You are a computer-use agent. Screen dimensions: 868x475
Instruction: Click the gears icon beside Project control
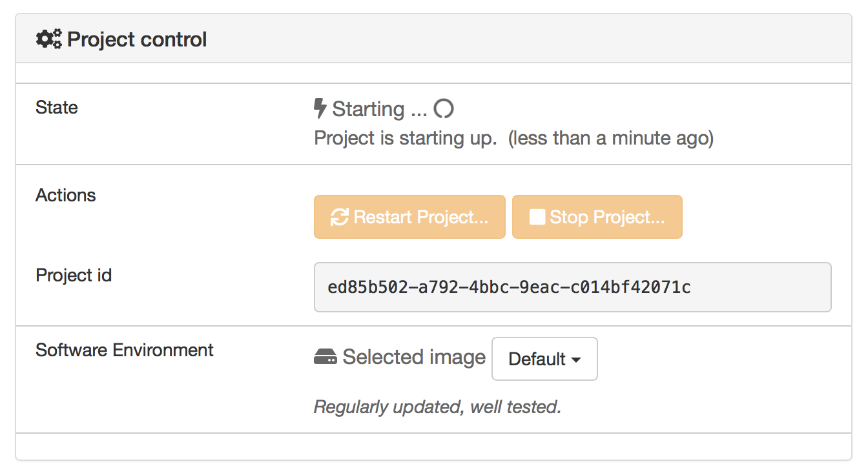point(49,39)
